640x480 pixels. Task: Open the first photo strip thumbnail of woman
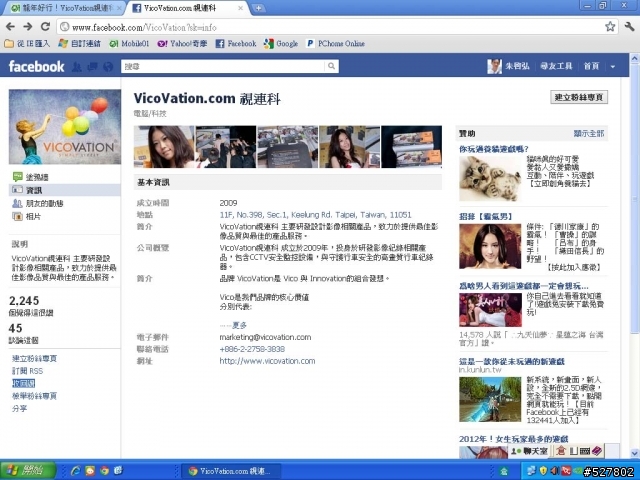pyautogui.click(x=164, y=147)
